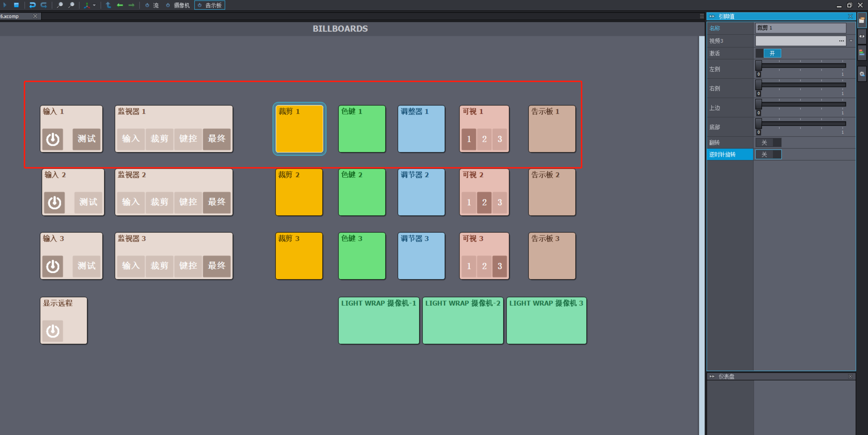The height and width of the screenshot is (435, 868).
Task: Click the 名称 text field
Action: pos(800,28)
